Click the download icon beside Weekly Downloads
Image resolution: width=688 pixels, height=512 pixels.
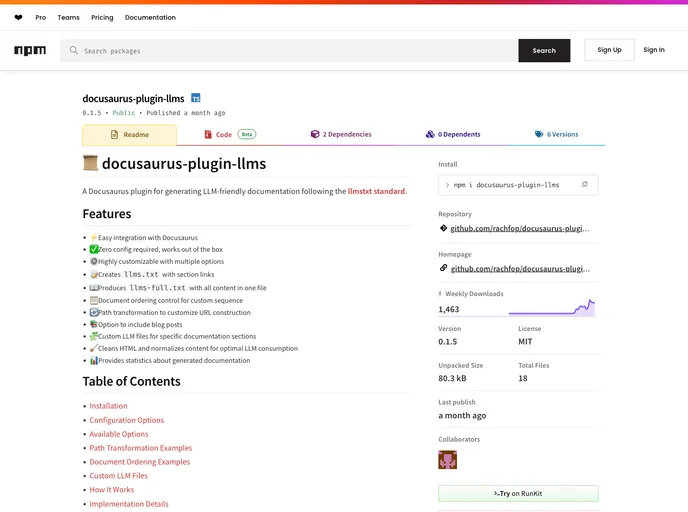click(440, 294)
